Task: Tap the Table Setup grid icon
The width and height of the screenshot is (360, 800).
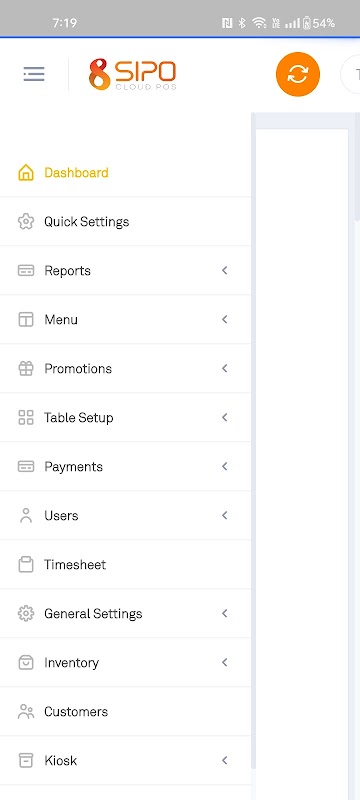Action: click(26, 417)
